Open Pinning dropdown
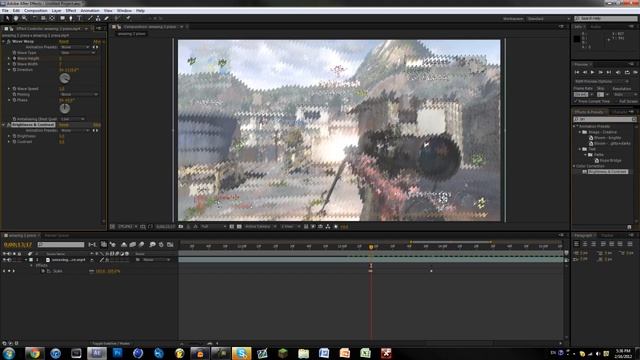The width and height of the screenshot is (640, 360). (79, 94)
